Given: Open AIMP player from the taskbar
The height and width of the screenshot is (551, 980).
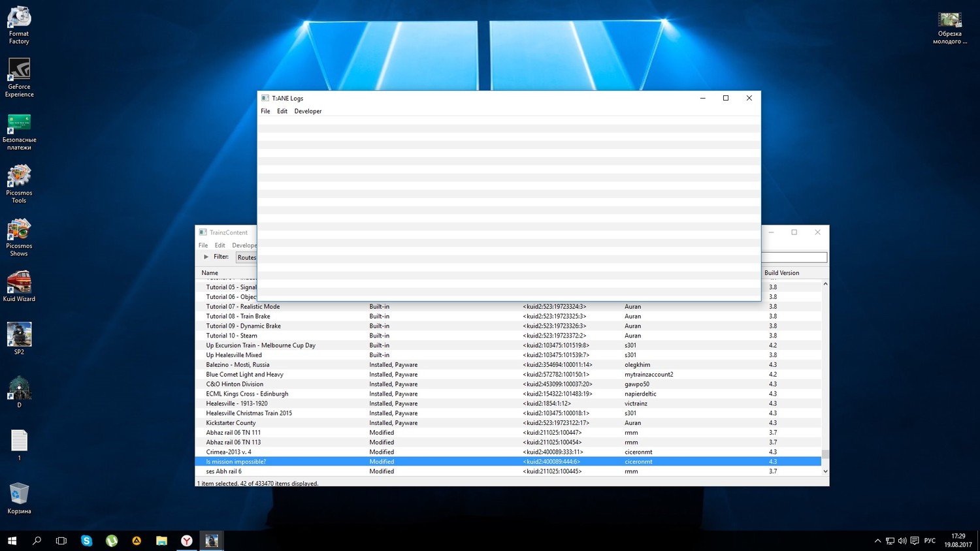Looking at the screenshot, I should [x=137, y=541].
